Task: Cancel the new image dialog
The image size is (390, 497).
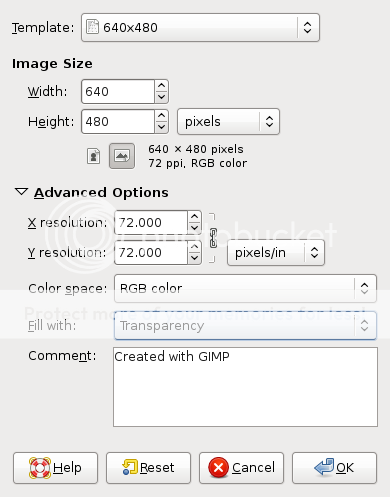Action: click(241, 468)
